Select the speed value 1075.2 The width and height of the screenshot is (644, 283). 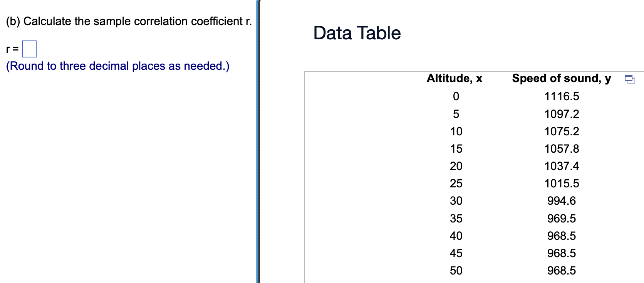(x=562, y=131)
